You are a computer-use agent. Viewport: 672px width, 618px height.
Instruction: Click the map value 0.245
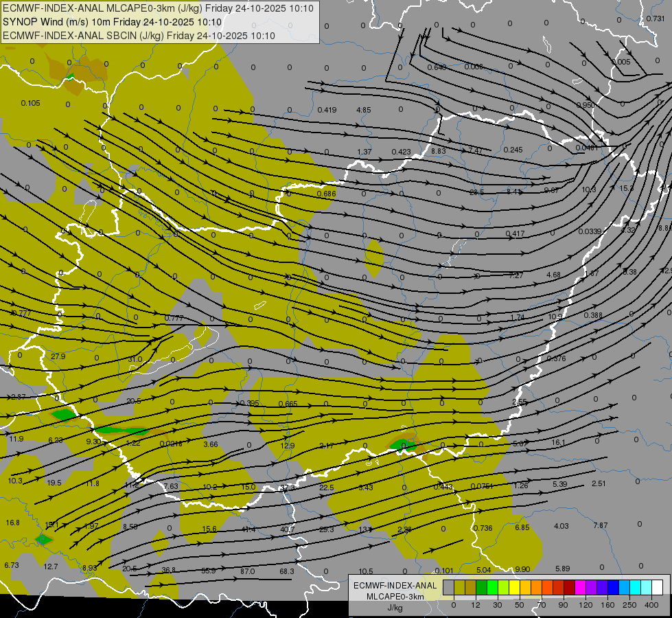pyautogui.click(x=513, y=150)
